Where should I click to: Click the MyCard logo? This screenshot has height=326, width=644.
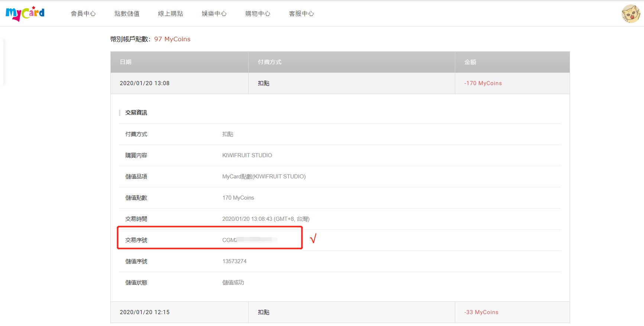click(x=25, y=13)
